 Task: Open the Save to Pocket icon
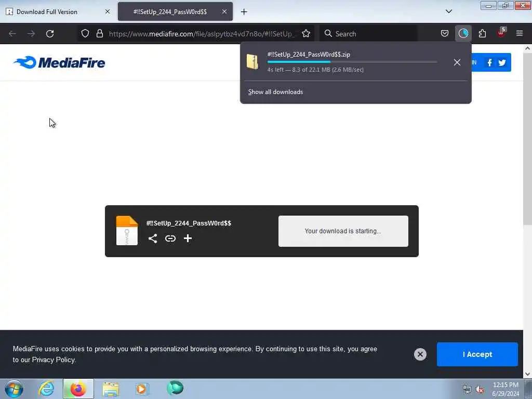[445, 33]
